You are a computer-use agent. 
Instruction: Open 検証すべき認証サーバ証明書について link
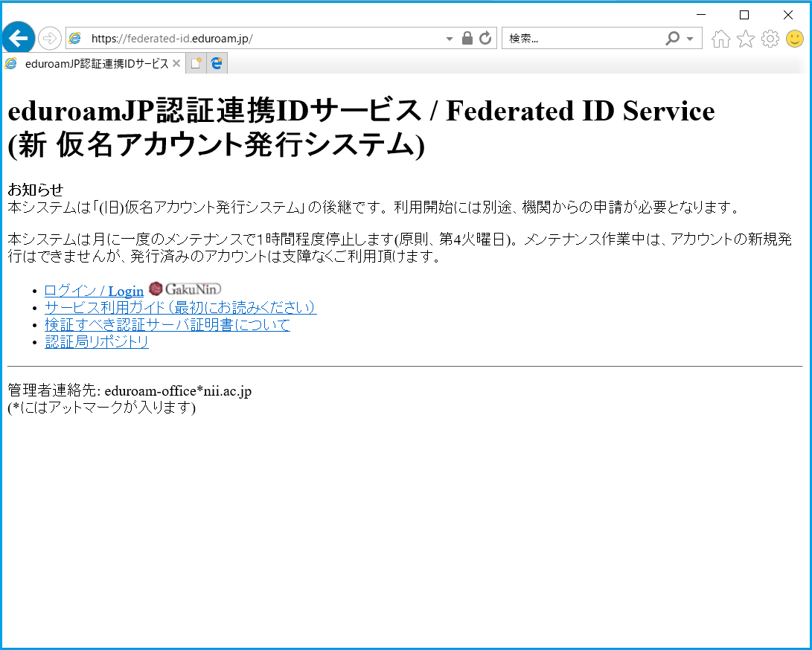pos(167,324)
